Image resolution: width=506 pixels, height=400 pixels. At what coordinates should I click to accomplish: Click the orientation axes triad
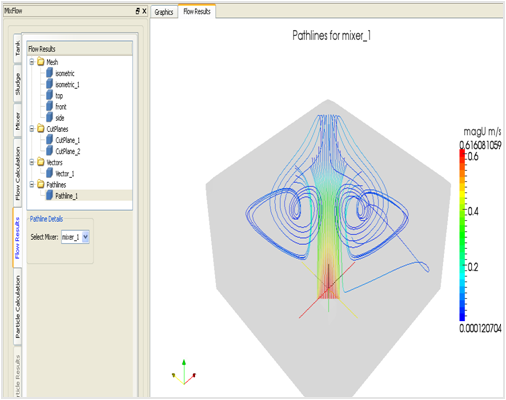(184, 372)
